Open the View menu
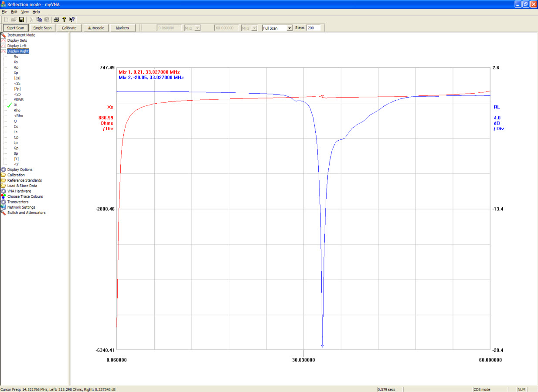 25,12
